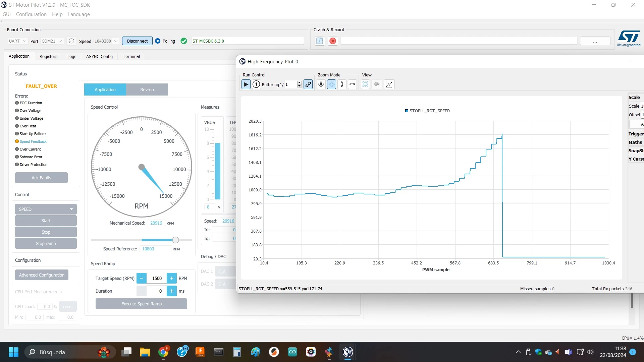Click Execute Speed Ramp button

point(141,304)
